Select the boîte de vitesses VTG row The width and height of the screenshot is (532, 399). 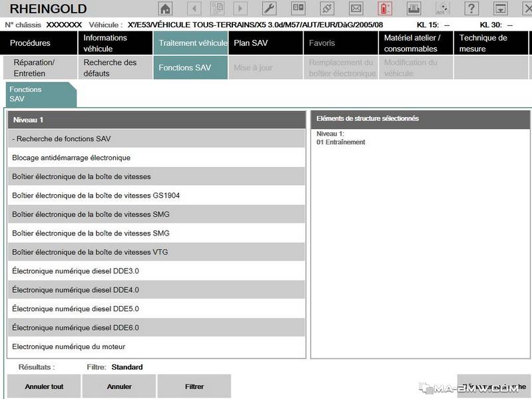[x=156, y=252]
